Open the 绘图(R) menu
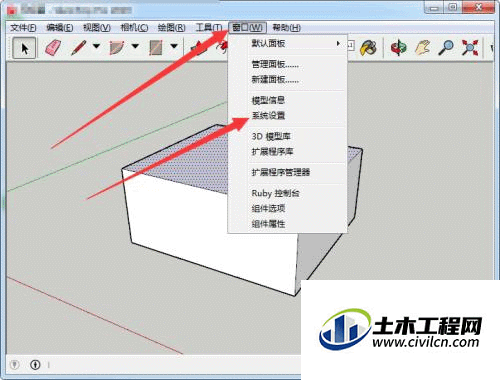This screenshot has height=380, width=500. 171,28
